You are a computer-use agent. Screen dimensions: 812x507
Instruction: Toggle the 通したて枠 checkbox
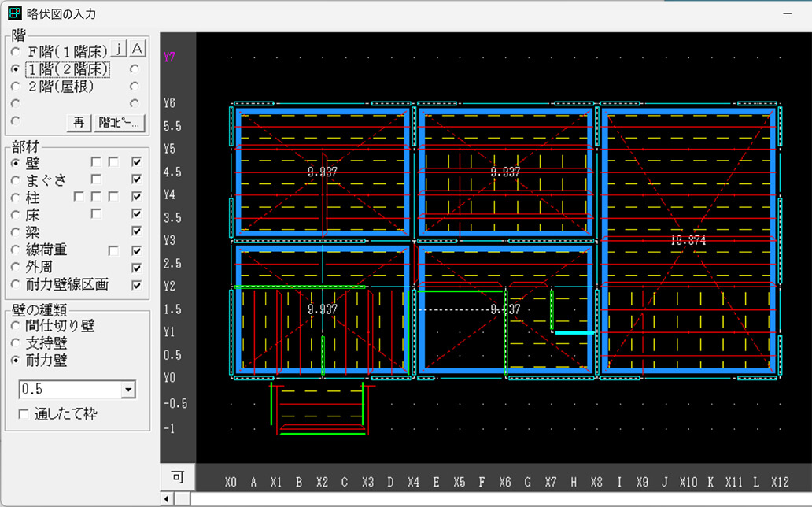(24, 414)
